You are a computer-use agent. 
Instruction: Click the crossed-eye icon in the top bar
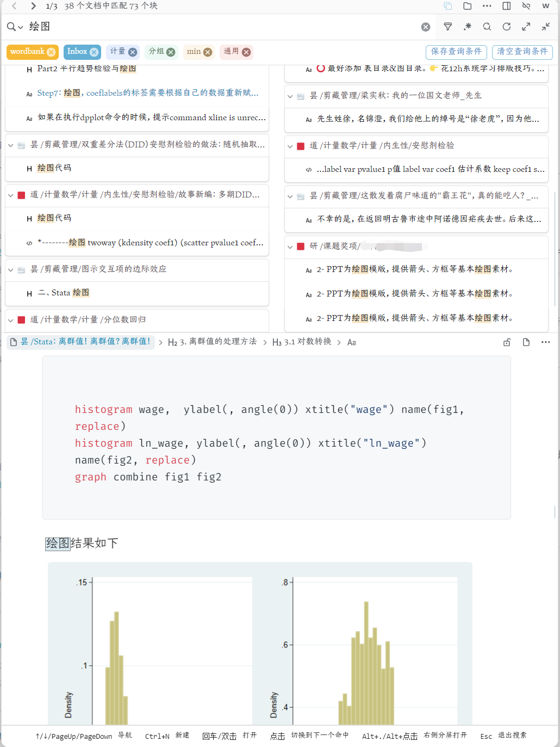point(526,6)
